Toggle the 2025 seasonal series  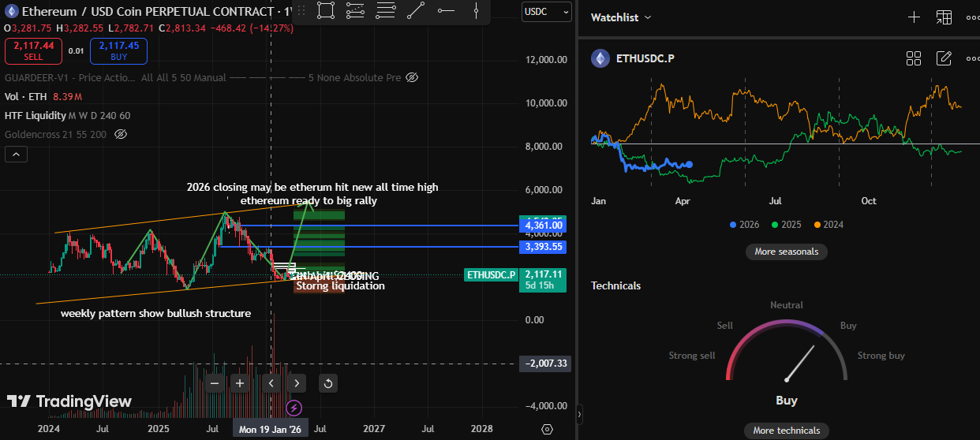coord(785,225)
